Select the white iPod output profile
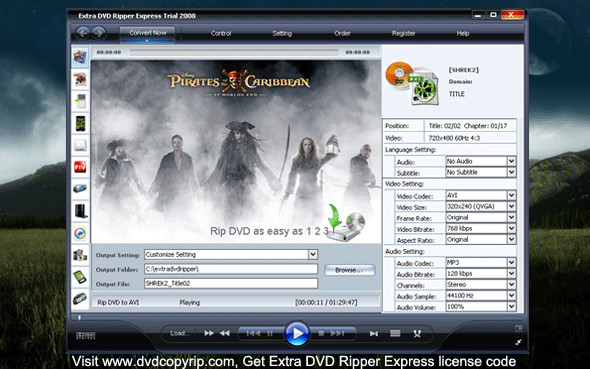Viewport: 590px width, 369px height. [x=80, y=102]
